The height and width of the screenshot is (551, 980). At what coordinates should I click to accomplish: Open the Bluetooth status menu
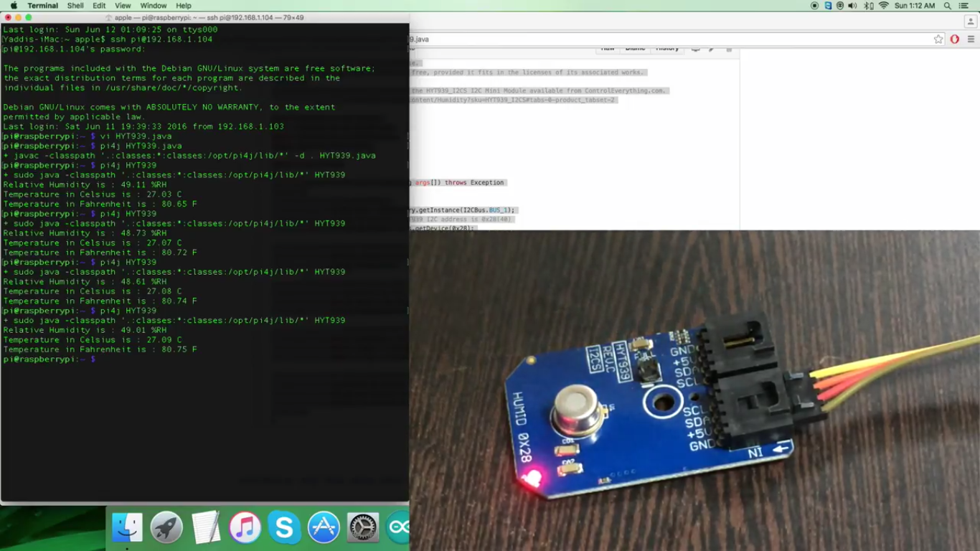pos(868,6)
